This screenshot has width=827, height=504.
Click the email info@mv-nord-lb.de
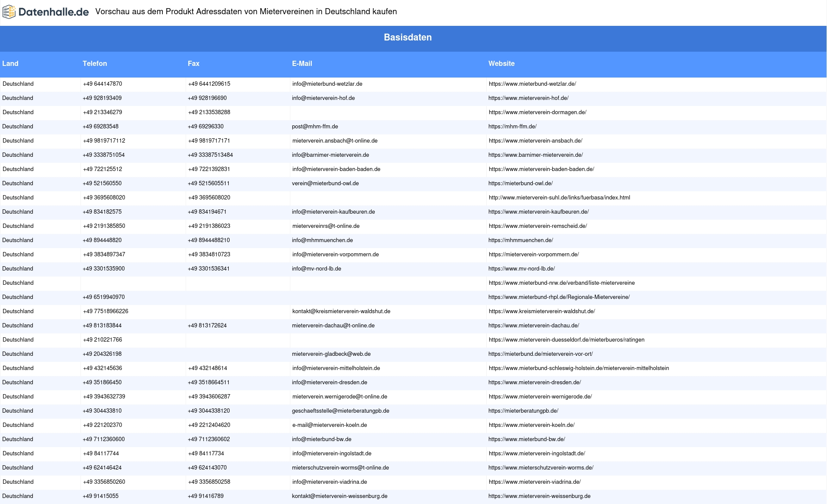coord(317,269)
